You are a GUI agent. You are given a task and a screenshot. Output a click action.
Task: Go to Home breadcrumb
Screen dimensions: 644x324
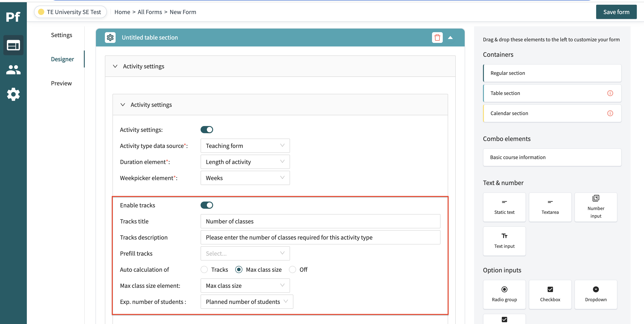click(122, 12)
